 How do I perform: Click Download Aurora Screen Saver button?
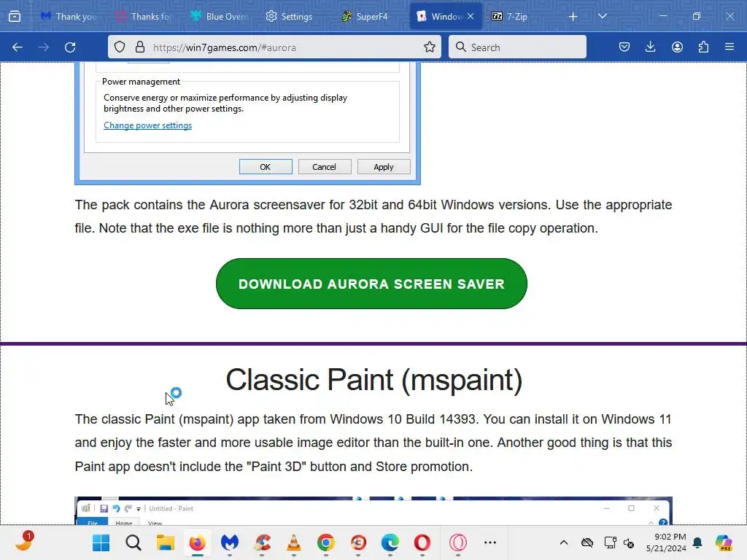coord(371,284)
